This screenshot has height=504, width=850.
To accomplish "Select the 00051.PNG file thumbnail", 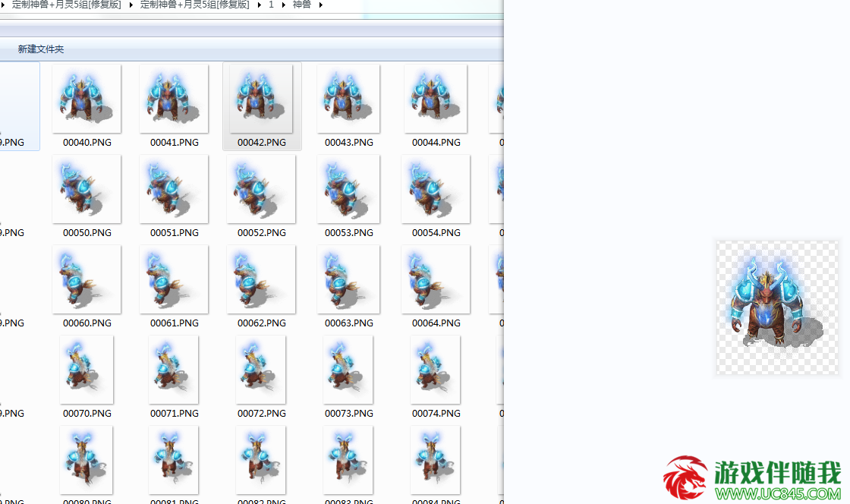I will 174,189.
